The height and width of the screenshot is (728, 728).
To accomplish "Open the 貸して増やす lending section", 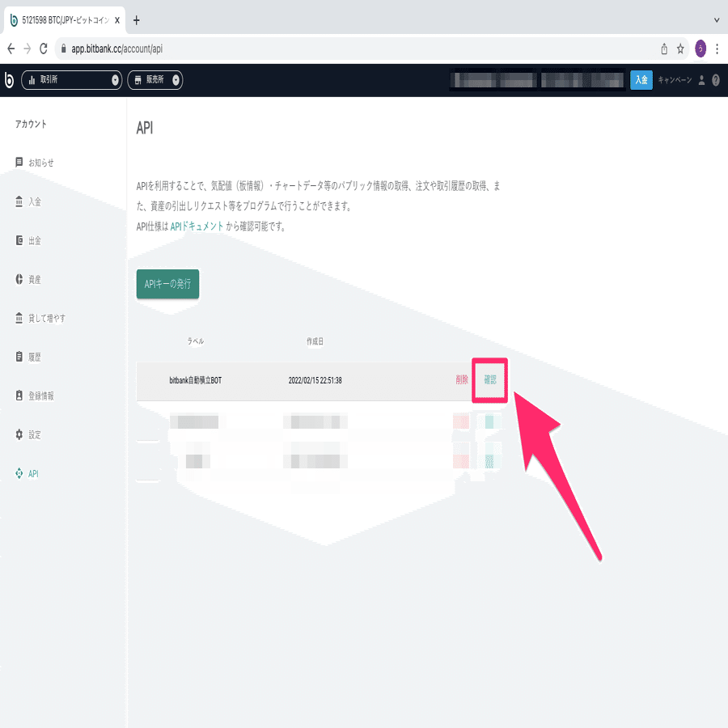I will coord(42,317).
